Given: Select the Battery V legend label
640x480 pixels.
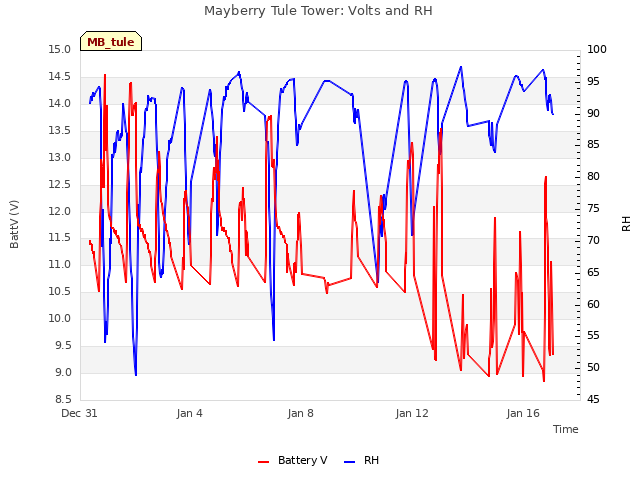Looking at the screenshot, I should [302, 460].
